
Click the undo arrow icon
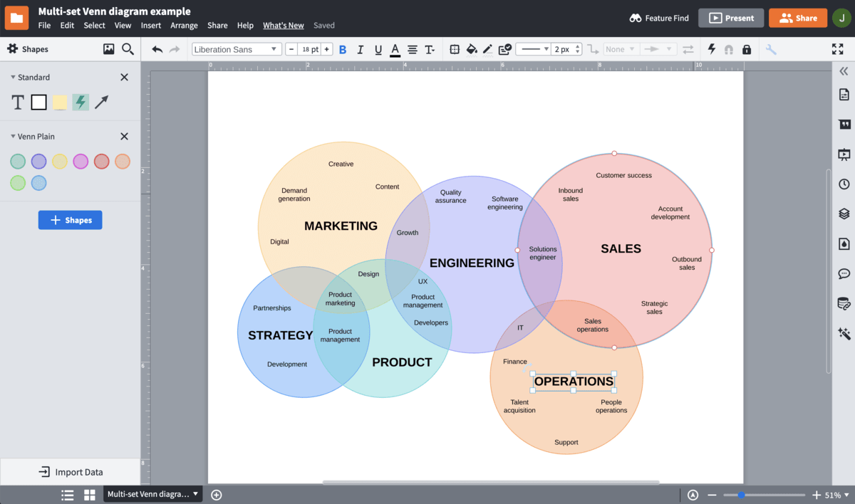tap(157, 49)
